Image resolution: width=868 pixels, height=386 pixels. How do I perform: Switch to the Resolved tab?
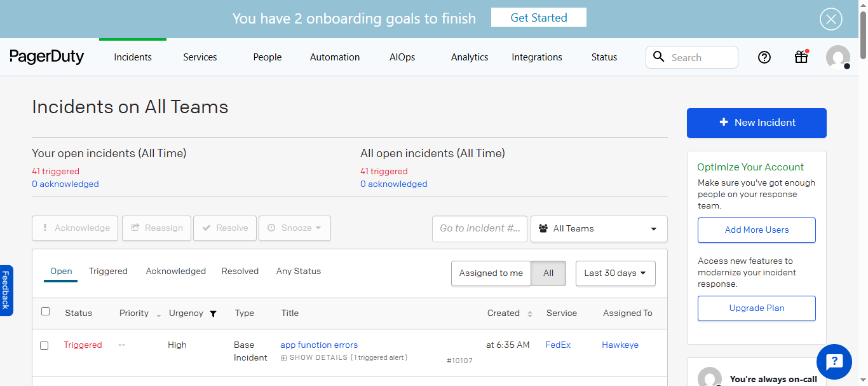coord(240,272)
